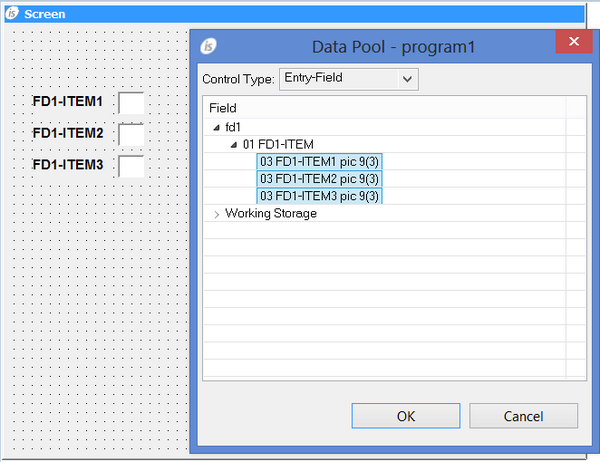Click the Data Pool dialog icon
Image resolution: width=600 pixels, height=462 pixels.
click(209, 47)
